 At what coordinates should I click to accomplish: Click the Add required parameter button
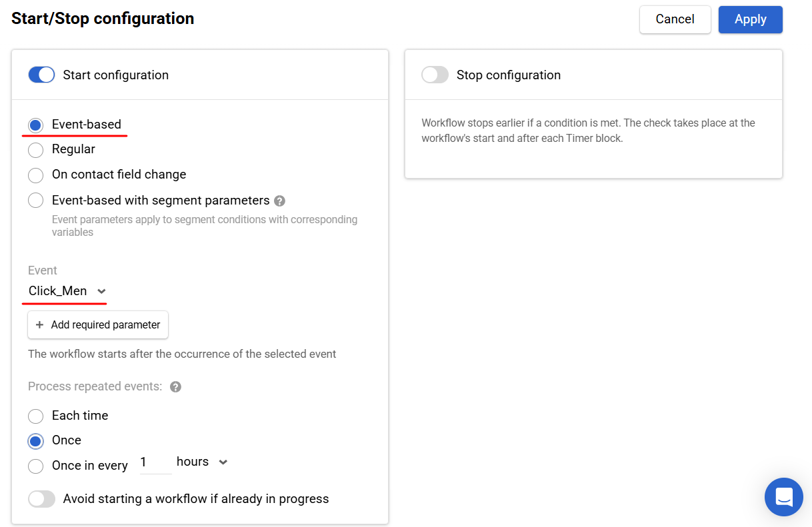(x=98, y=325)
